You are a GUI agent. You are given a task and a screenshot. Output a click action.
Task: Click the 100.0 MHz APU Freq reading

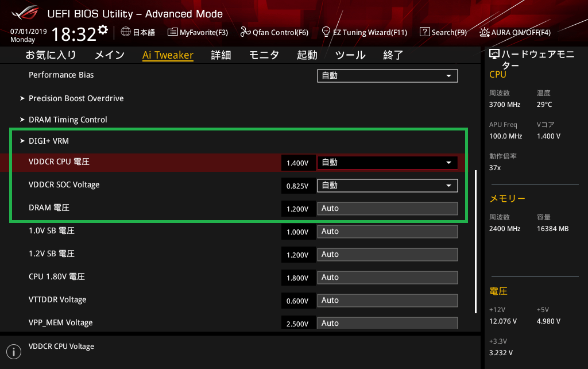505,136
